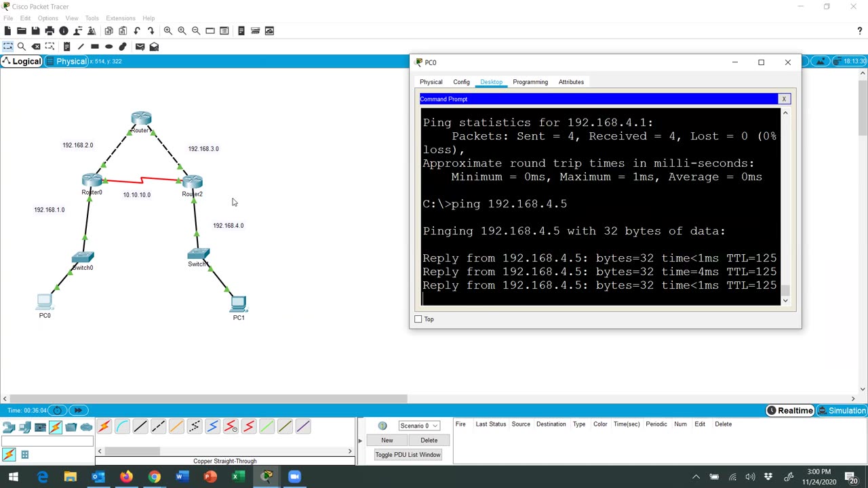The image size is (868, 488).
Task: Pick the Draw Rectangle tool
Action: point(95,47)
